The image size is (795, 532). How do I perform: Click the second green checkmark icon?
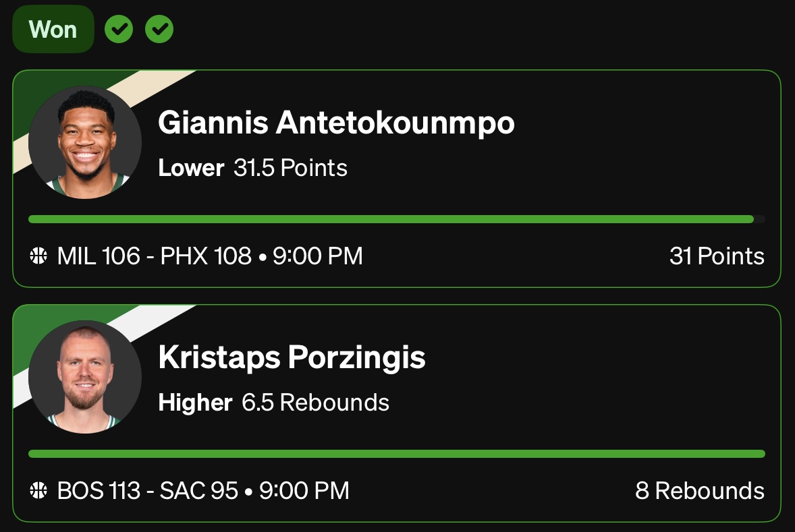(160, 29)
